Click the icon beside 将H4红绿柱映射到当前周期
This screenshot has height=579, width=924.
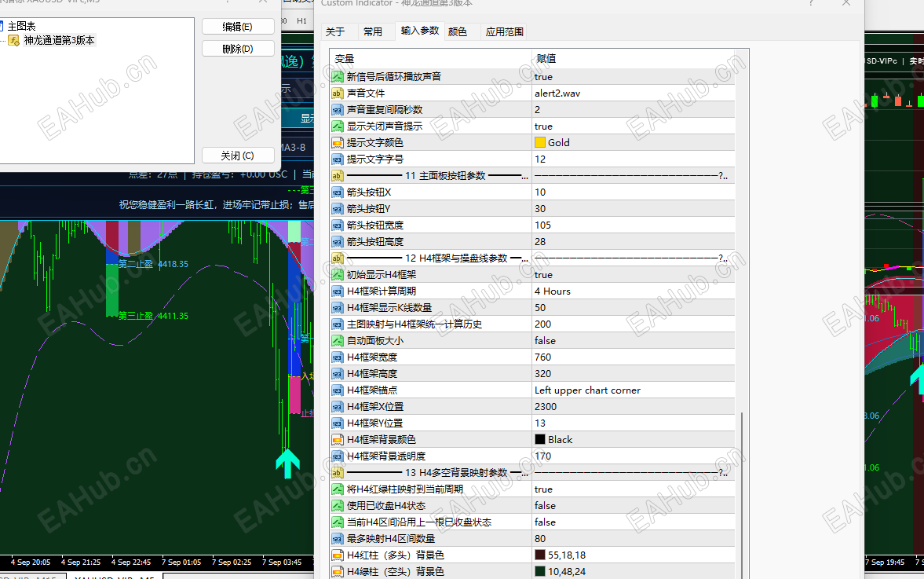click(337, 489)
